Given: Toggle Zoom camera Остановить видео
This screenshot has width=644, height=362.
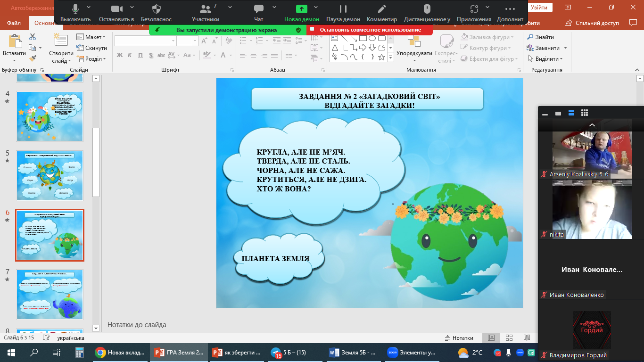Looking at the screenshot, I should [x=116, y=13].
